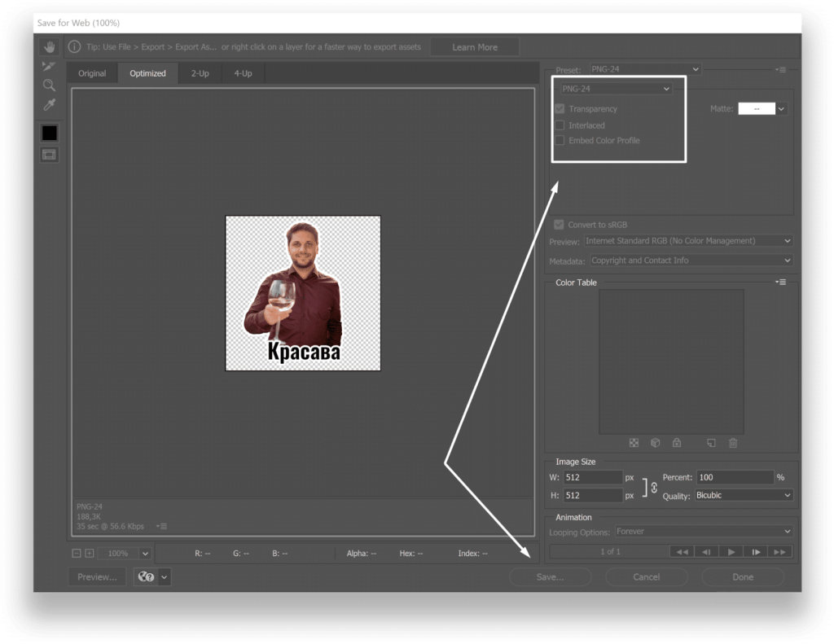This screenshot has height=644, width=834.
Task: Select the Hand tool
Action: coord(50,47)
